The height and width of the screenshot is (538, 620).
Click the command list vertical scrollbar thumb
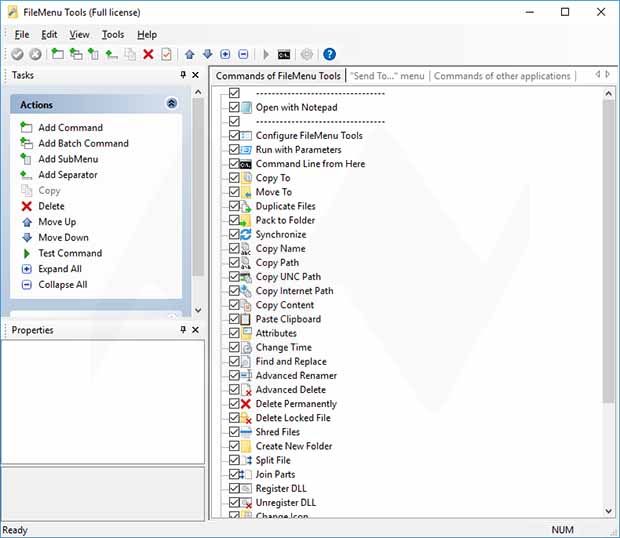pyautogui.click(x=609, y=251)
